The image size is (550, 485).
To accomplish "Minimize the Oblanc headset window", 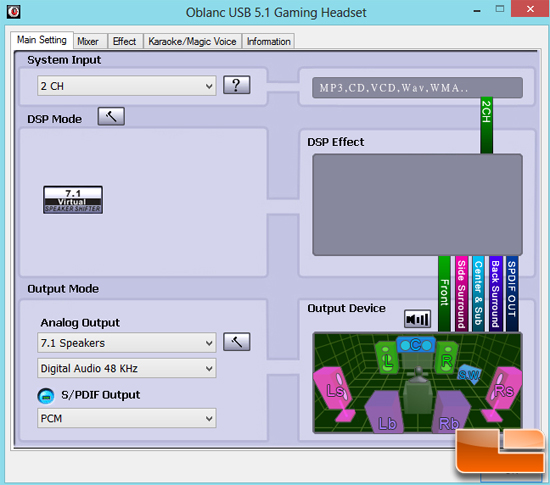I will pos(477,11).
